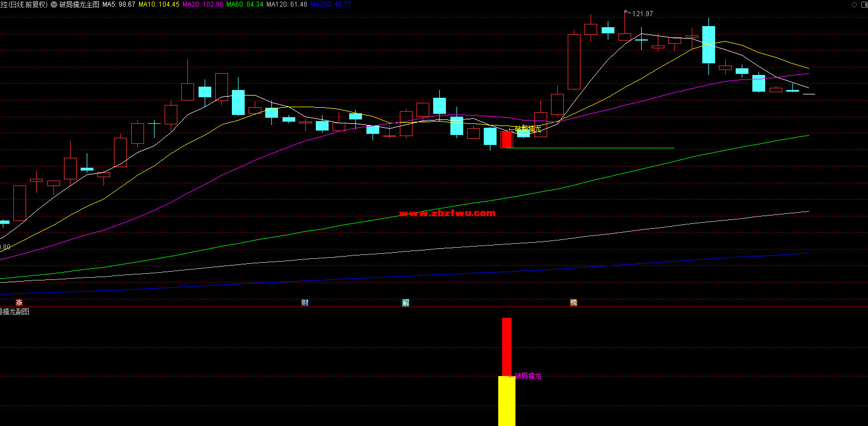Select the MA120 value label
Screen dimensions: 868x426
click(287, 4)
